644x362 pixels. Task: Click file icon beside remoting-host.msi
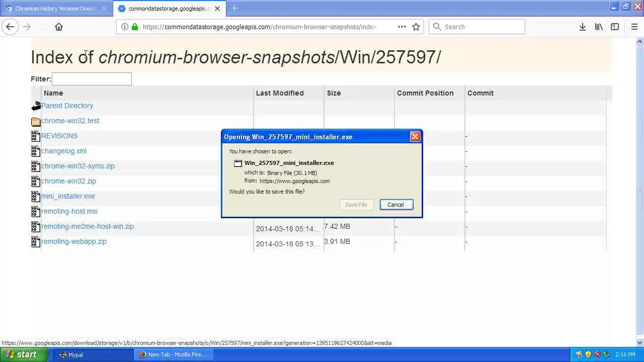(35, 212)
